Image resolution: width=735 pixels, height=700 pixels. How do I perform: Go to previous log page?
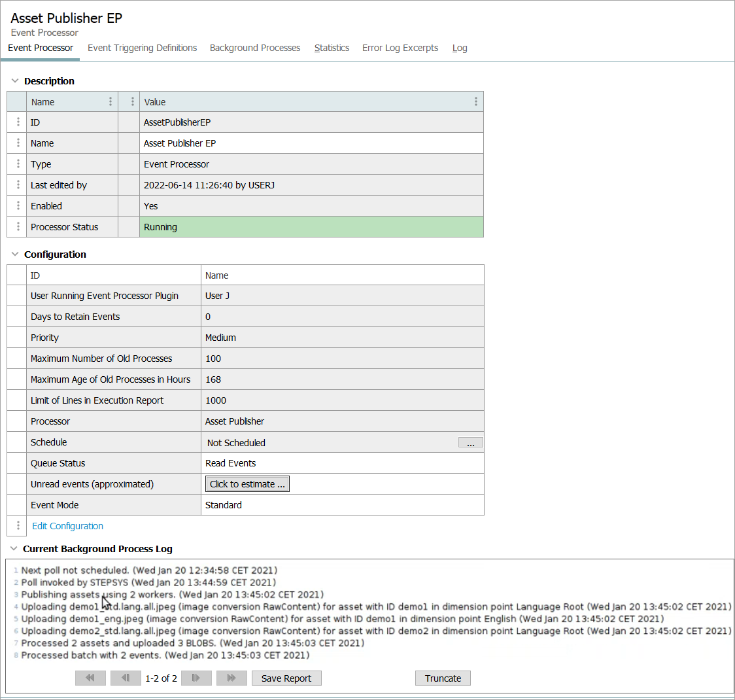126,678
